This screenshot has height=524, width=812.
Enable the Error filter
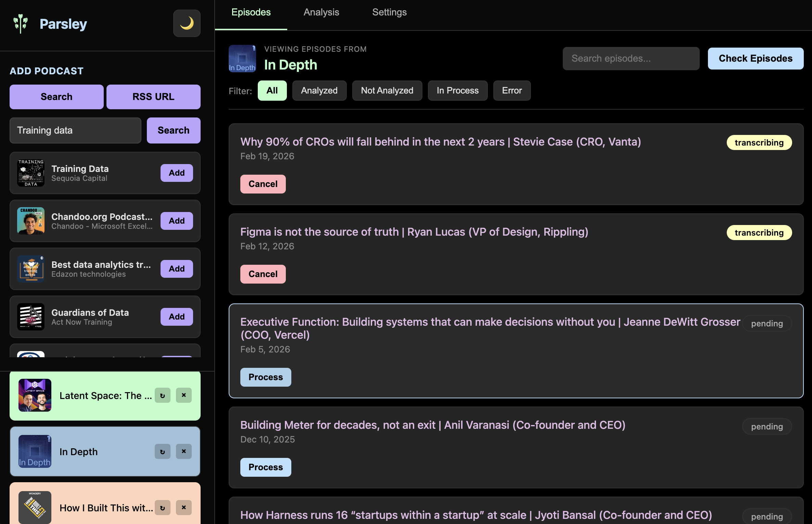(512, 90)
